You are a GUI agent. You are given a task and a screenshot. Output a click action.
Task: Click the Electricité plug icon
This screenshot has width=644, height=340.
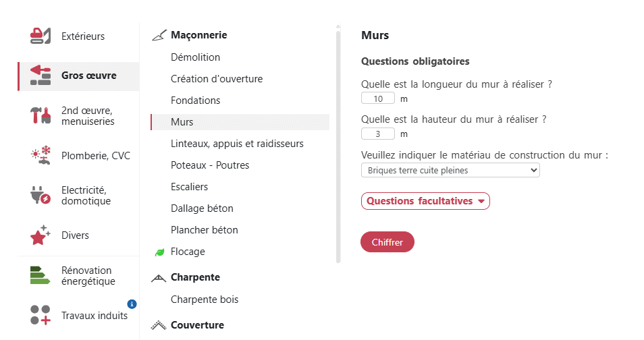tap(41, 196)
